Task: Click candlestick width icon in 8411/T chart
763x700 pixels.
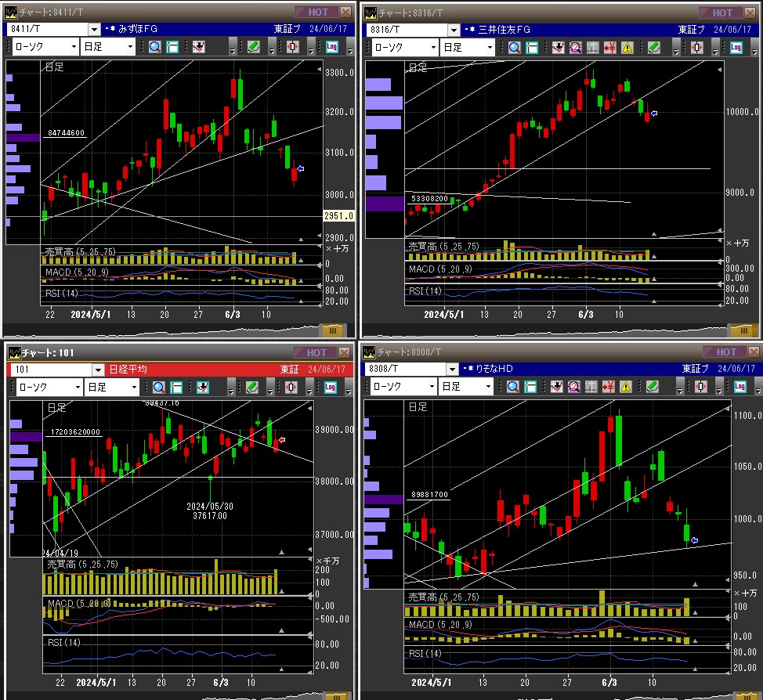Action: [292, 47]
